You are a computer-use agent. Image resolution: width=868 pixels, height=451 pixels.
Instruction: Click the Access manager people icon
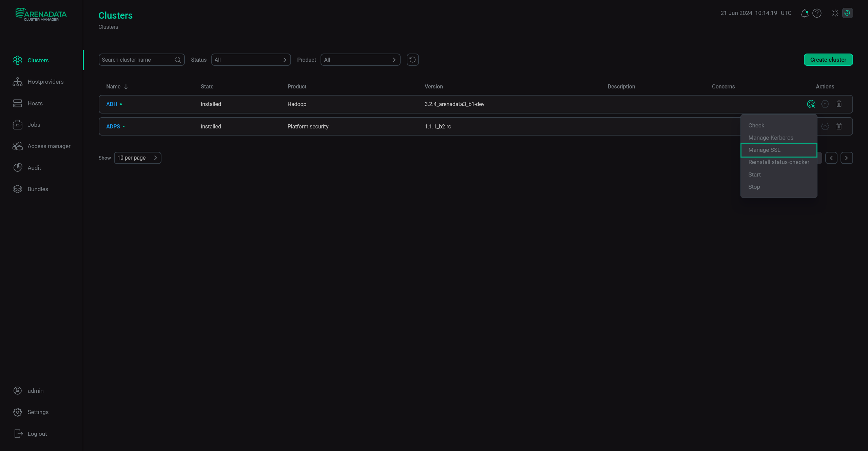coord(18,146)
